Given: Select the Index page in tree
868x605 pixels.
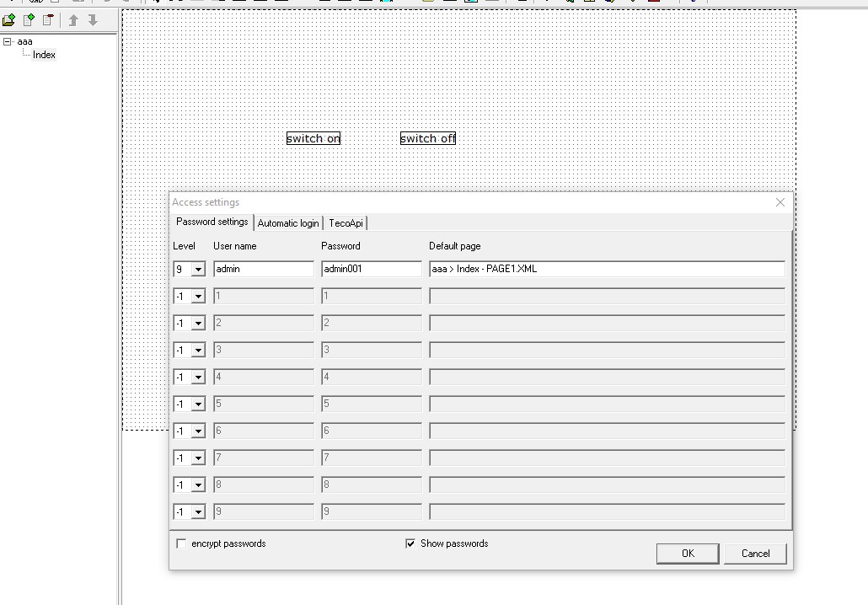Looking at the screenshot, I should [x=44, y=55].
